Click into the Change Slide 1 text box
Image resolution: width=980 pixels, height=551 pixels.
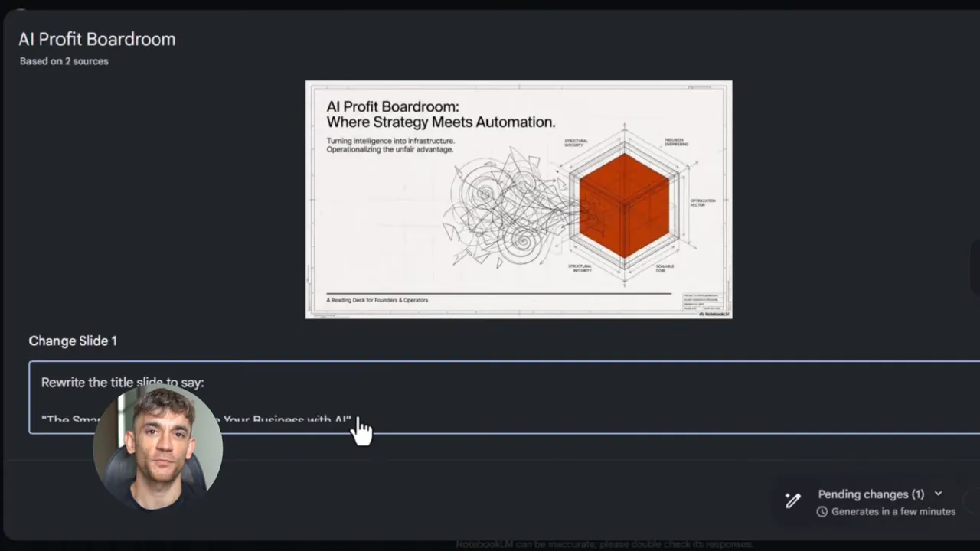[x=505, y=397]
